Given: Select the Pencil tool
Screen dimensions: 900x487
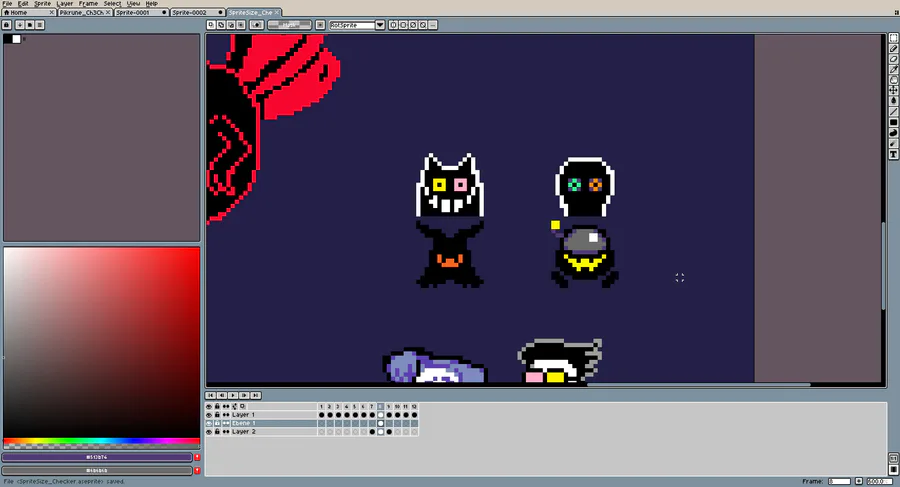Looking at the screenshot, I should pos(894,49).
